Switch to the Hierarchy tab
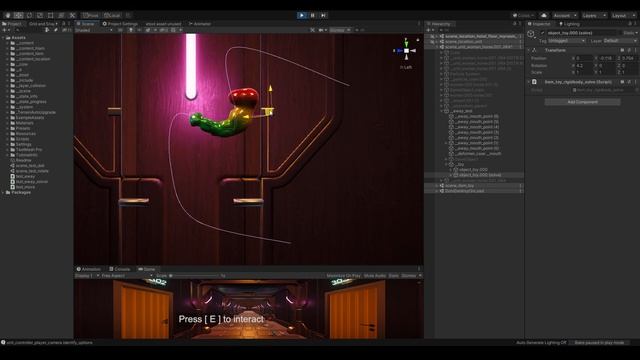 [438, 24]
